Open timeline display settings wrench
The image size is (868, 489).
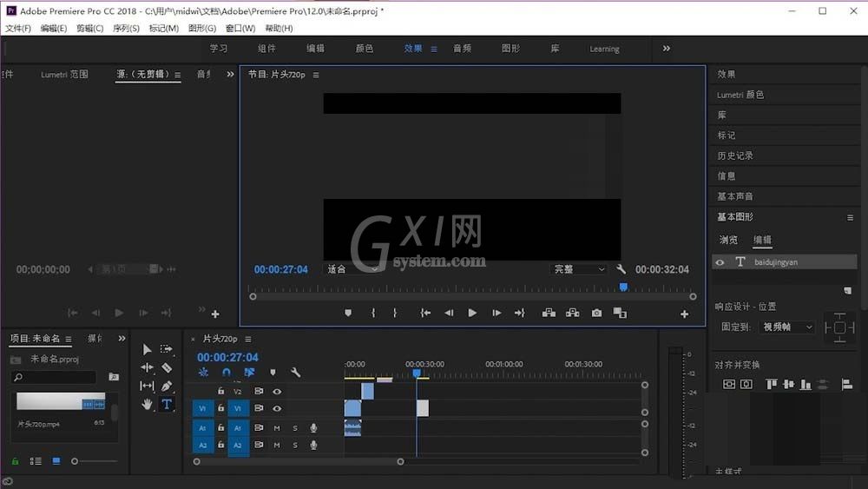point(296,372)
